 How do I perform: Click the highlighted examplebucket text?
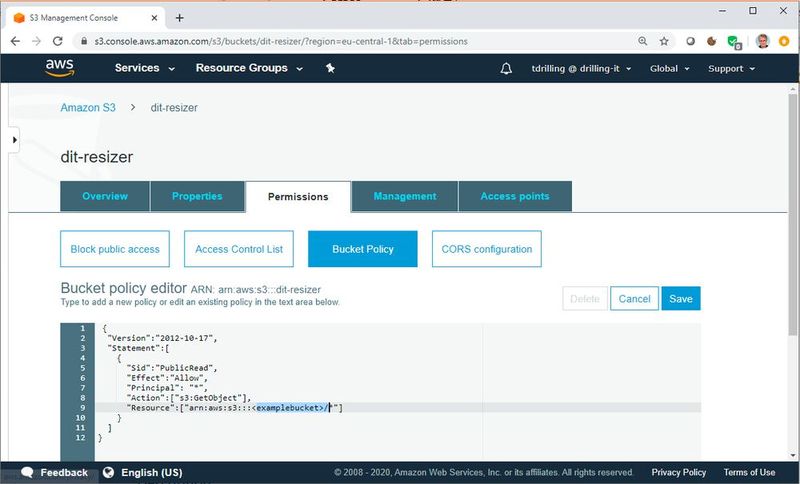(x=292, y=407)
